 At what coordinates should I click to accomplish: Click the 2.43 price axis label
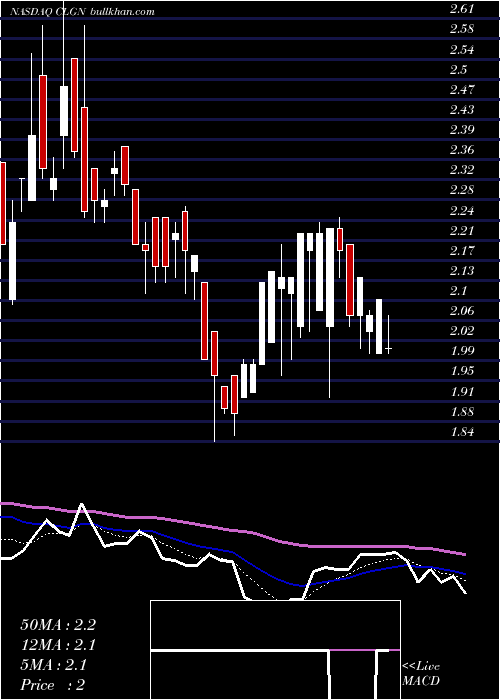click(x=461, y=110)
